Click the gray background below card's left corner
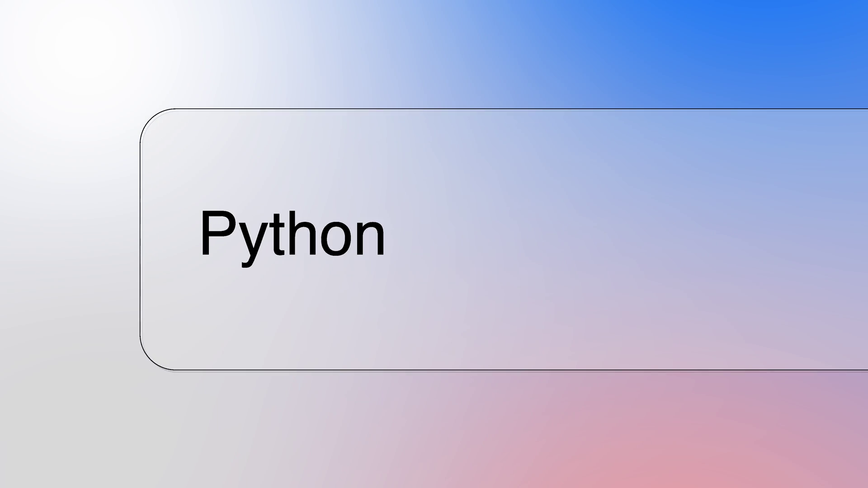Screen dimensions: 868x488 (x=113, y=429)
